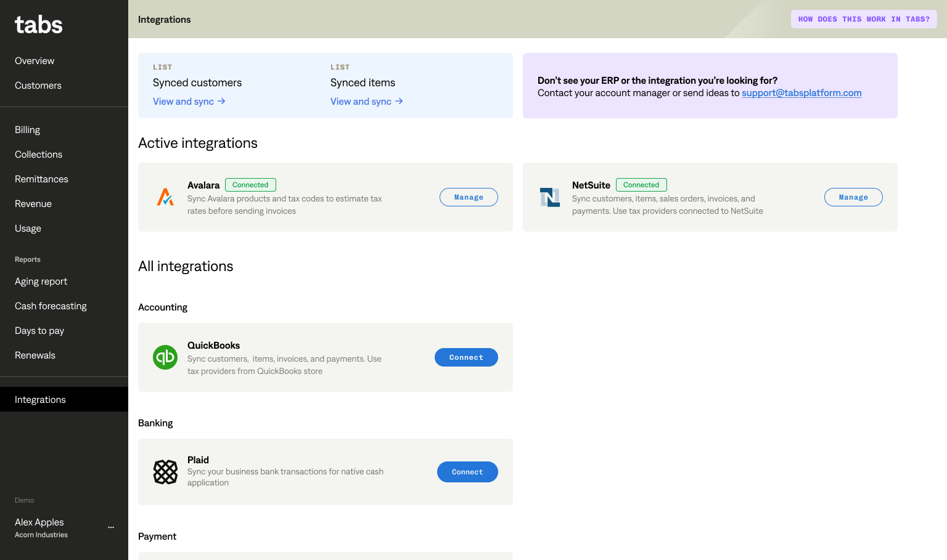
Task: Select Cash forecasting report
Action: pos(51,306)
